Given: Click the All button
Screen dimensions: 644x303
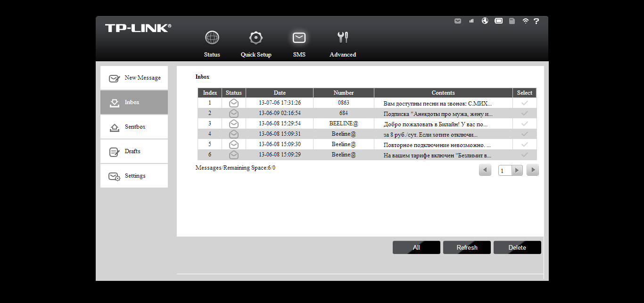Looking at the screenshot, I should 416,247.
